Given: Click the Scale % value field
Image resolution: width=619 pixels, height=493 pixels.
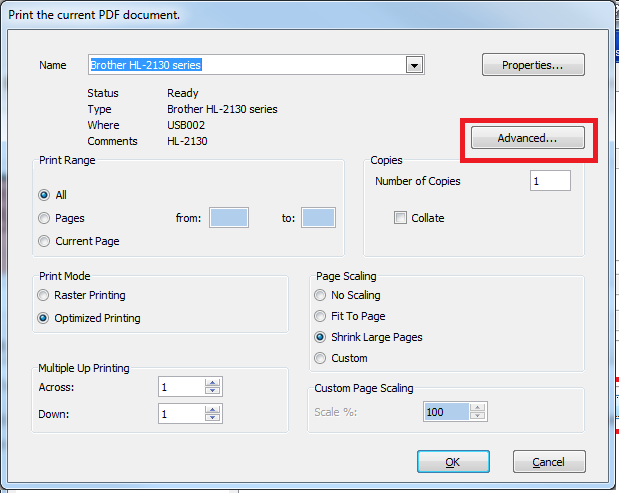Looking at the screenshot, I should click(446, 412).
